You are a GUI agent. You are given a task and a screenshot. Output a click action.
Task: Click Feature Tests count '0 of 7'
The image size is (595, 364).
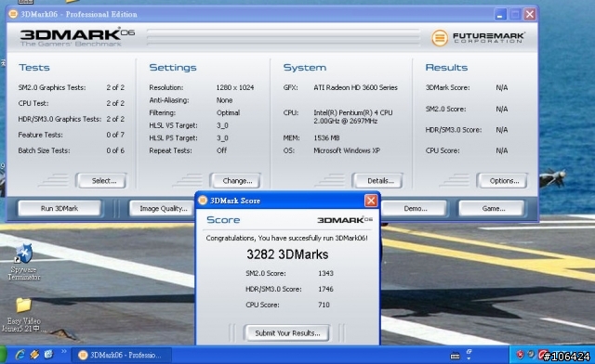pos(115,135)
